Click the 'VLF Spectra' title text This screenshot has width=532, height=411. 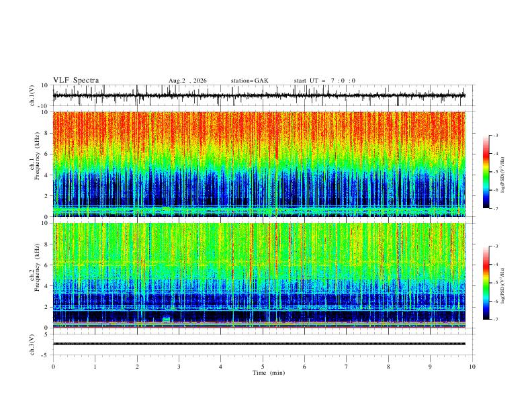76,81
